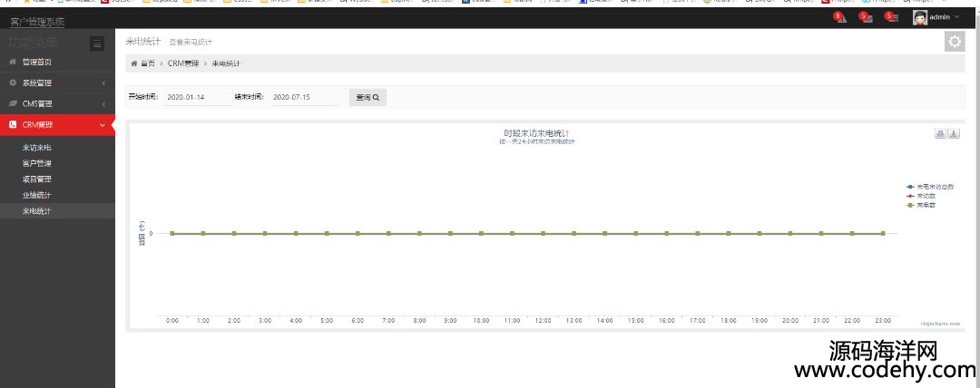
Task: Toggle 来电数 series in chart legend
Action: point(926,205)
